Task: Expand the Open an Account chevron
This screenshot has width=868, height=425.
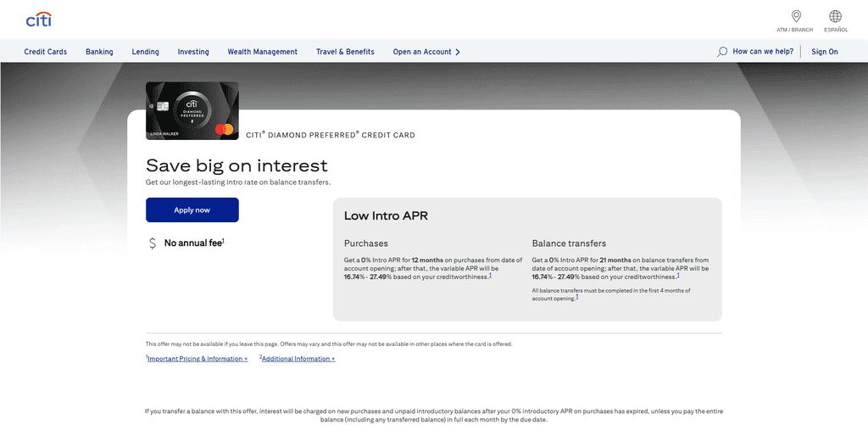Action: 458,52
